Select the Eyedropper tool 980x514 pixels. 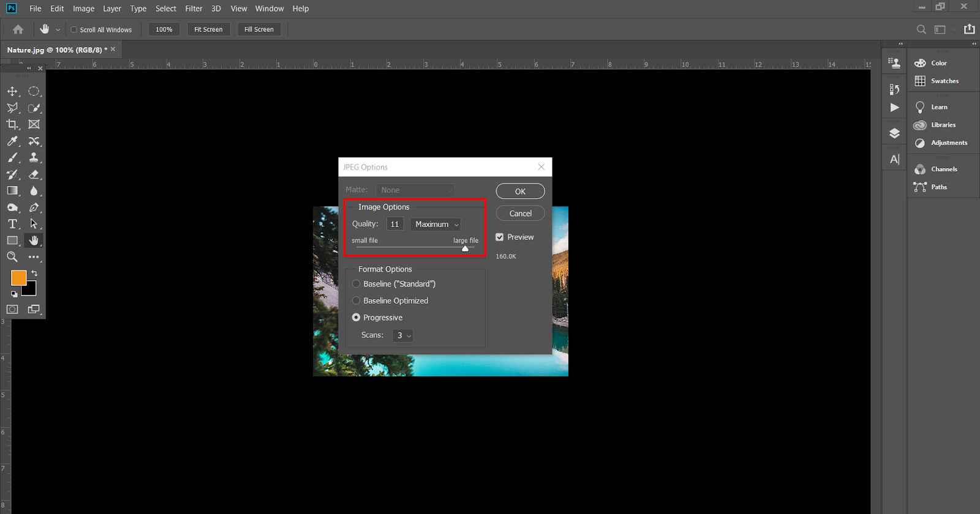[12, 141]
